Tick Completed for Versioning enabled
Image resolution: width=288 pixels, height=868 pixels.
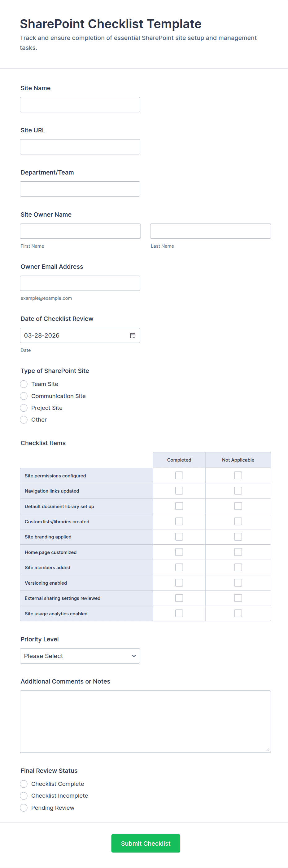click(x=179, y=582)
